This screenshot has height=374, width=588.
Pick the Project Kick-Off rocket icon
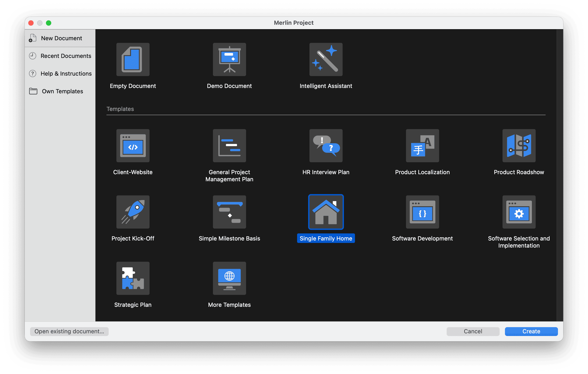tap(133, 212)
